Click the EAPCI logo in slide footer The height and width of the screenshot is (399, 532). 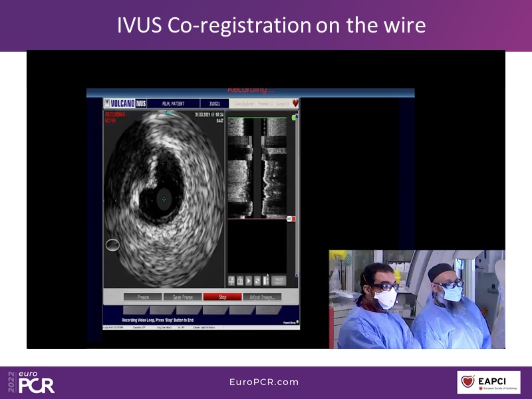(488, 382)
